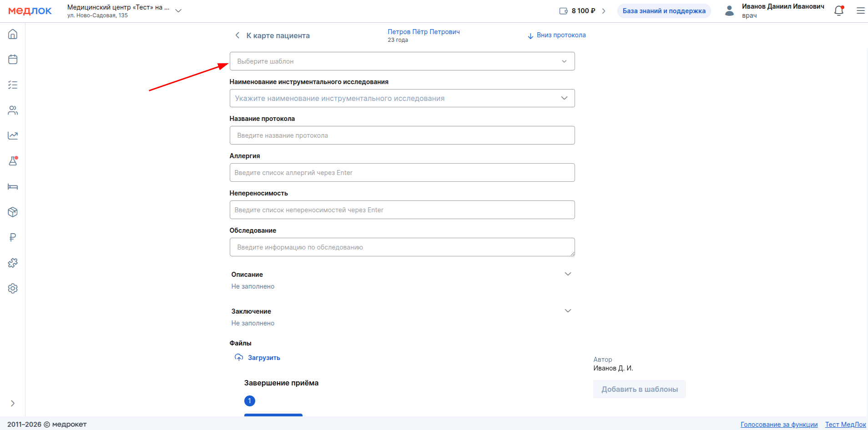868x430 pixels.
Task: Open the analytics chart icon
Action: coord(13,135)
